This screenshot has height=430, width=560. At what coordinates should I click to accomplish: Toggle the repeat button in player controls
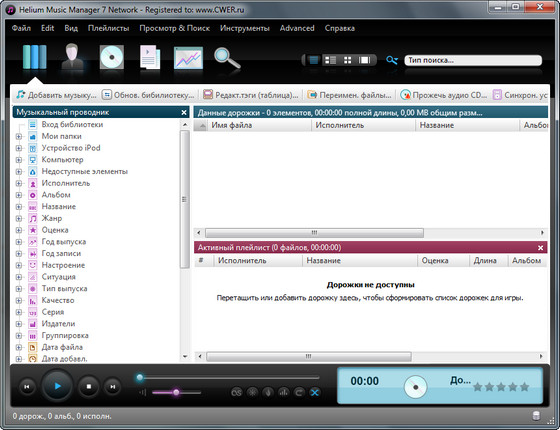(299, 392)
